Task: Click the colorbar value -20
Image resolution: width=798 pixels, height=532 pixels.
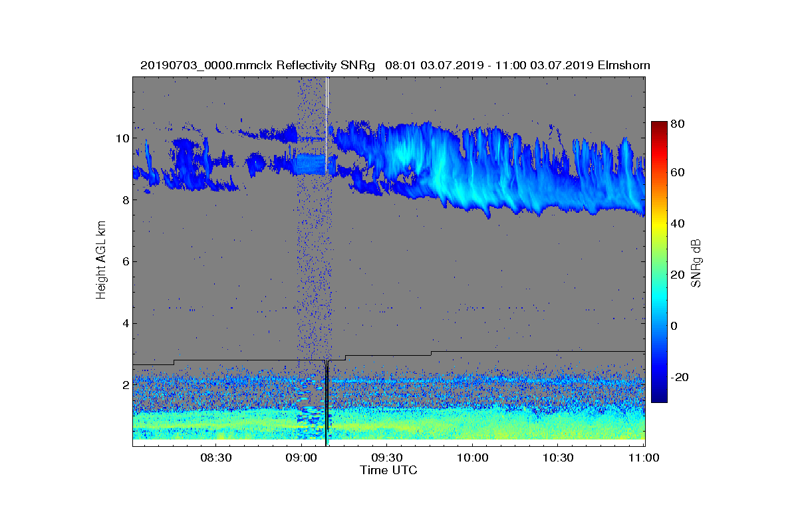Action: click(x=681, y=377)
